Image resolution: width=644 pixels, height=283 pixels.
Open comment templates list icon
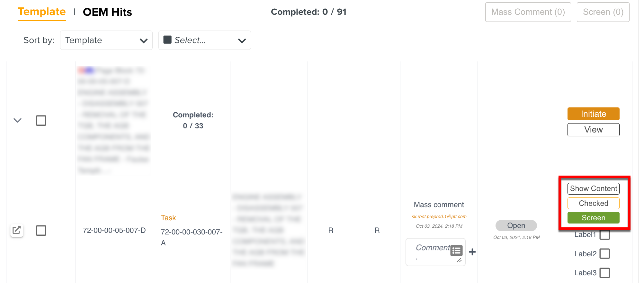(456, 251)
